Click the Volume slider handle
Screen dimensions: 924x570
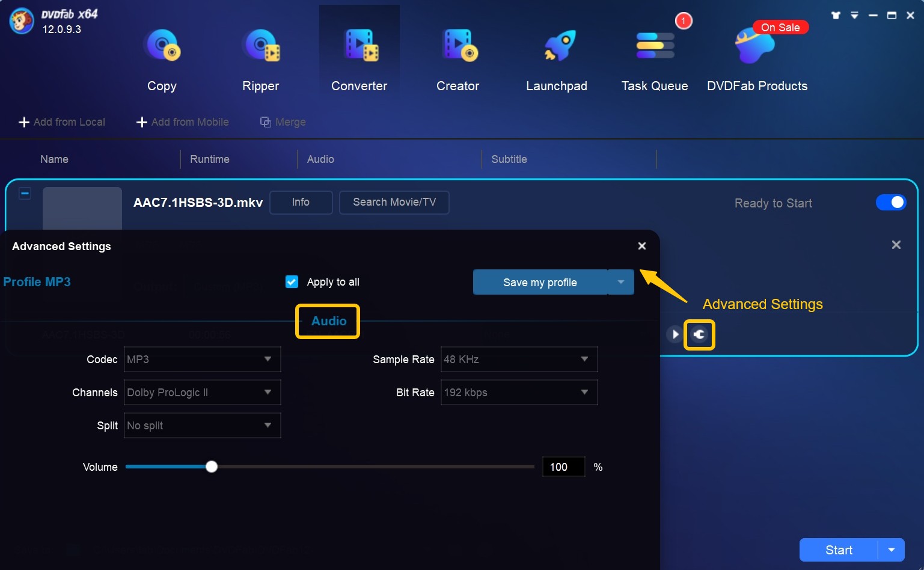pyautogui.click(x=212, y=467)
